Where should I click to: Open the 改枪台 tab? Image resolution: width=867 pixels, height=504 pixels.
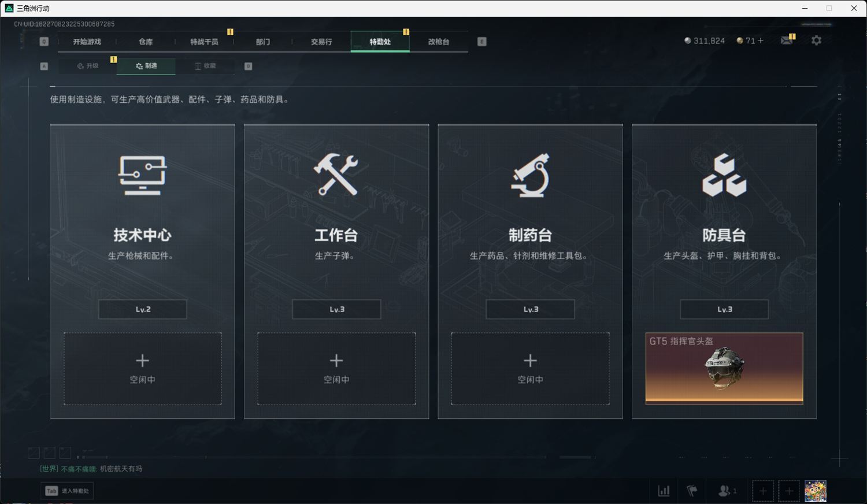click(439, 42)
